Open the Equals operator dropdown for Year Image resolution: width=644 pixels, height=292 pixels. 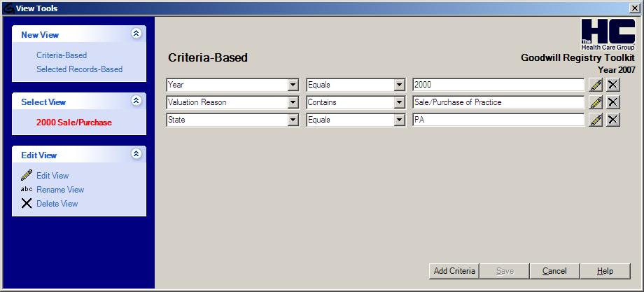coord(399,85)
